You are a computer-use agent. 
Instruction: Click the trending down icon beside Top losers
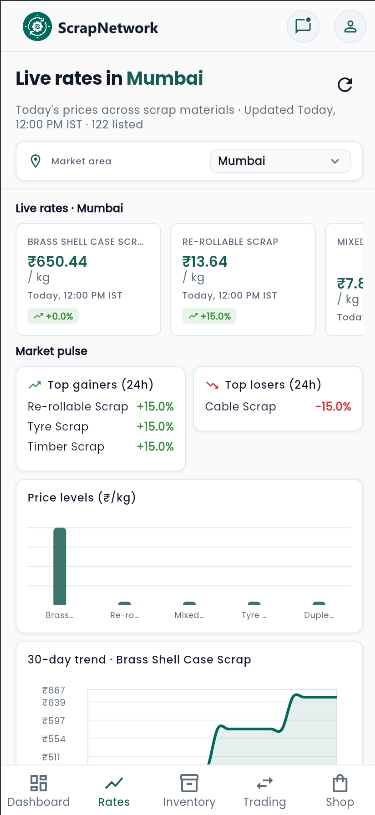[212, 385]
